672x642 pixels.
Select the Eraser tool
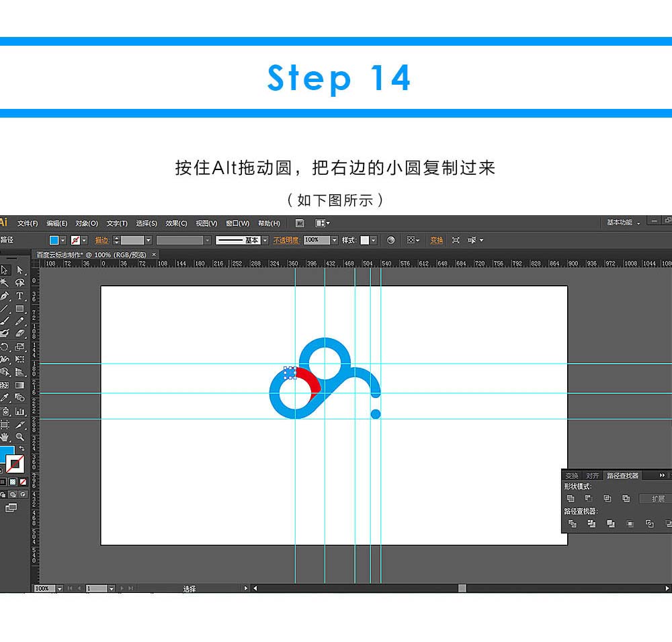point(19,333)
